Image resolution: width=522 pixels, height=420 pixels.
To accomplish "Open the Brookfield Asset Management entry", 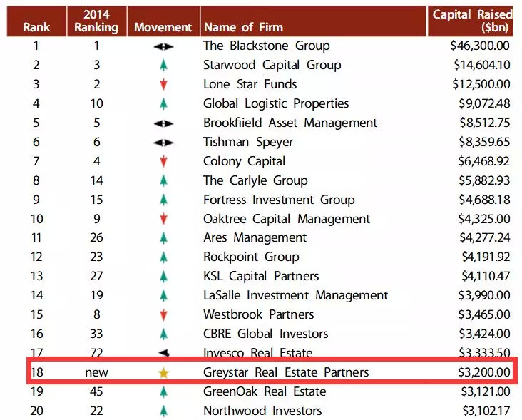I will pyautogui.click(x=290, y=123).
